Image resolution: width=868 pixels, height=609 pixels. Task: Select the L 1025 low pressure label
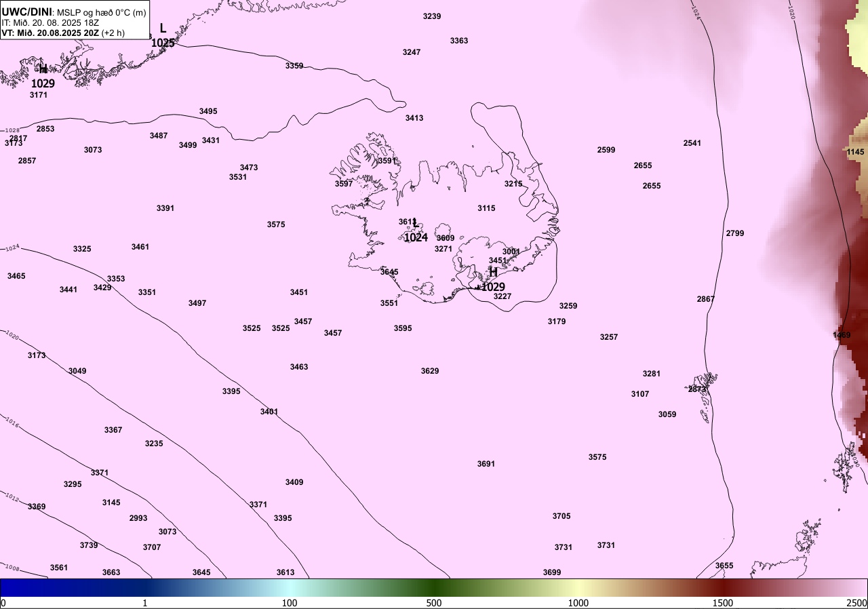point(163,35)
